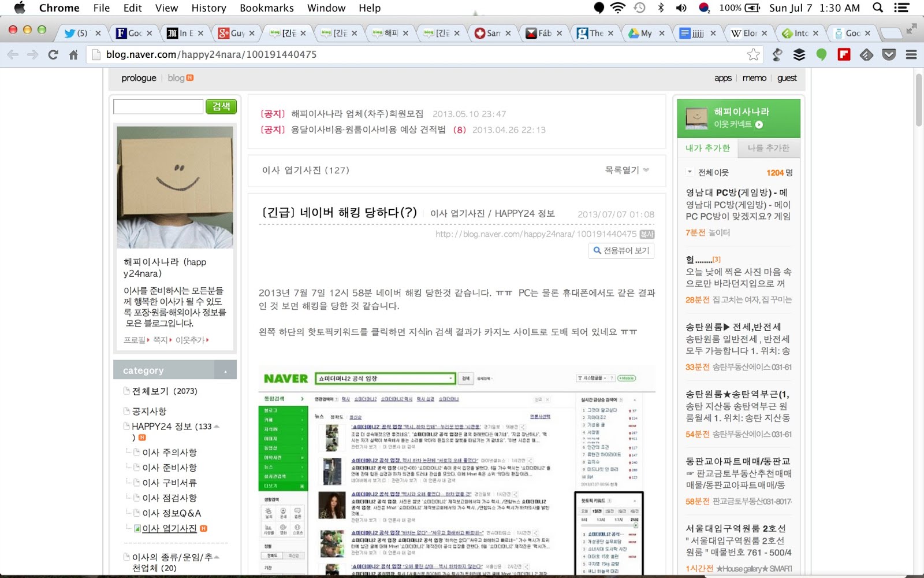This screenshot has height=578, width=924.
Task: Open notice 해피이사나라 업체(차주)회원모집
Action: (357, 114)
